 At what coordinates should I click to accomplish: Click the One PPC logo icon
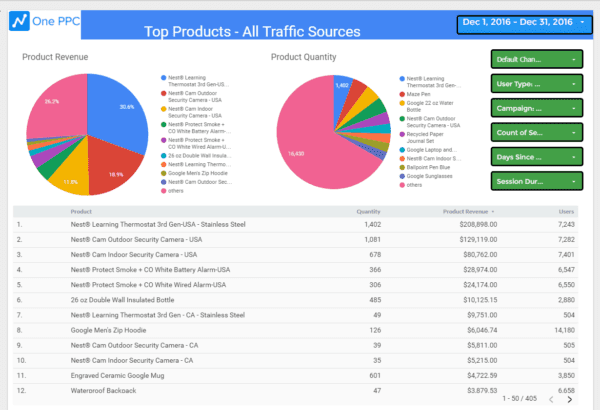click(x=18, y=22)
